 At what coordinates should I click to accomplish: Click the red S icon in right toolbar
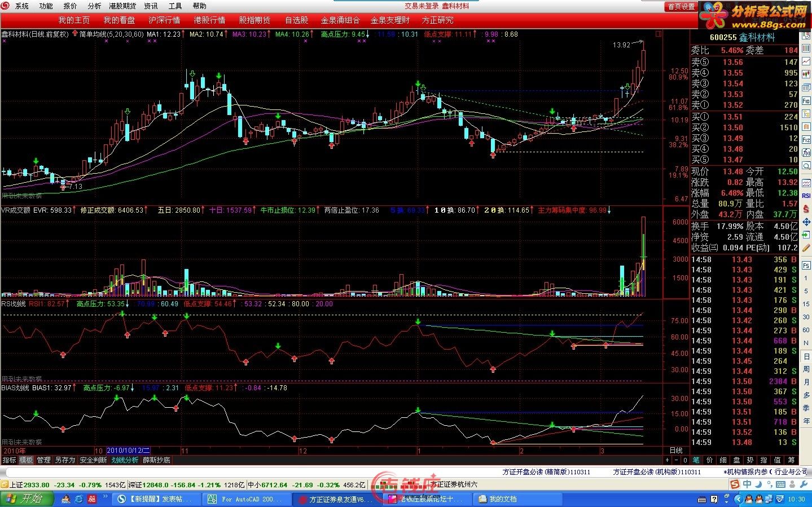(806, 209)
